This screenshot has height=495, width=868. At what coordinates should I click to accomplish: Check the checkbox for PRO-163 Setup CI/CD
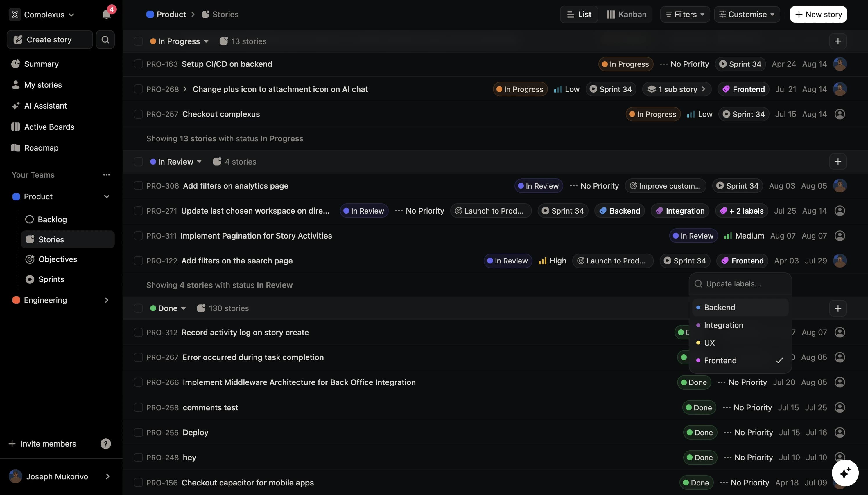138,64
